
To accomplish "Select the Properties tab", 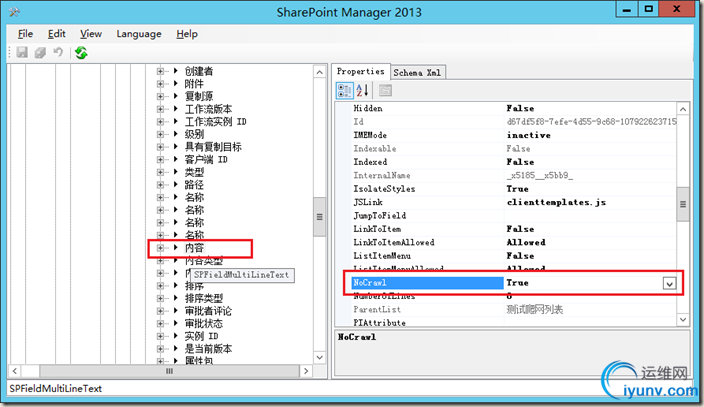I will [x=361, y=71].
